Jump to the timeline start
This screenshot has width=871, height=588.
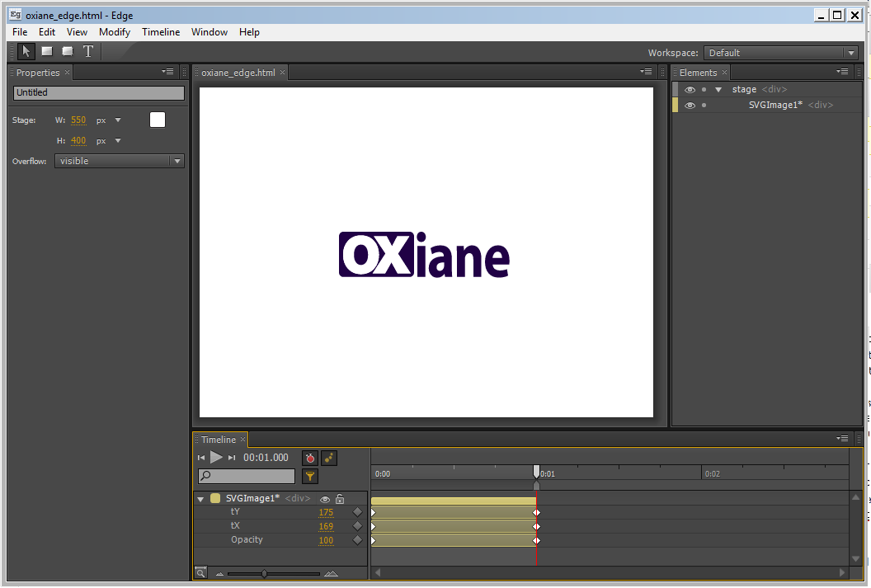201,458
